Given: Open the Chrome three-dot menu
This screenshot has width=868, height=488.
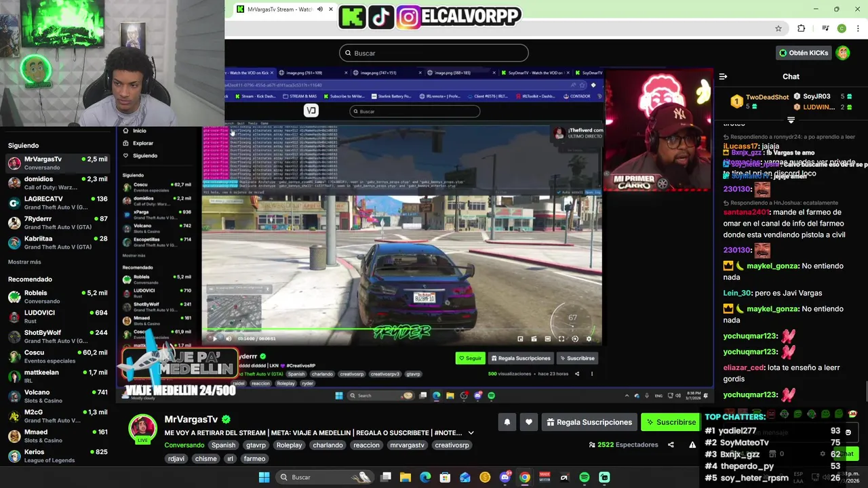Looking at the screenshot, I should [859, 28].
